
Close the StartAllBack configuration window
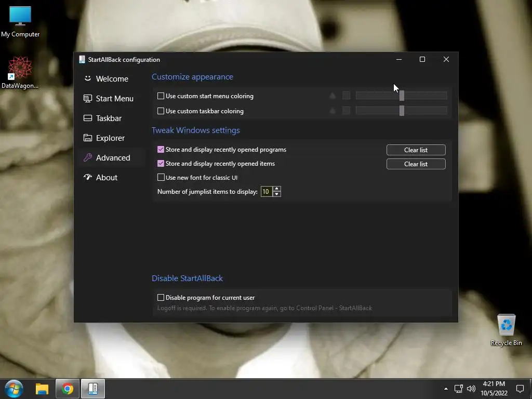446,59
